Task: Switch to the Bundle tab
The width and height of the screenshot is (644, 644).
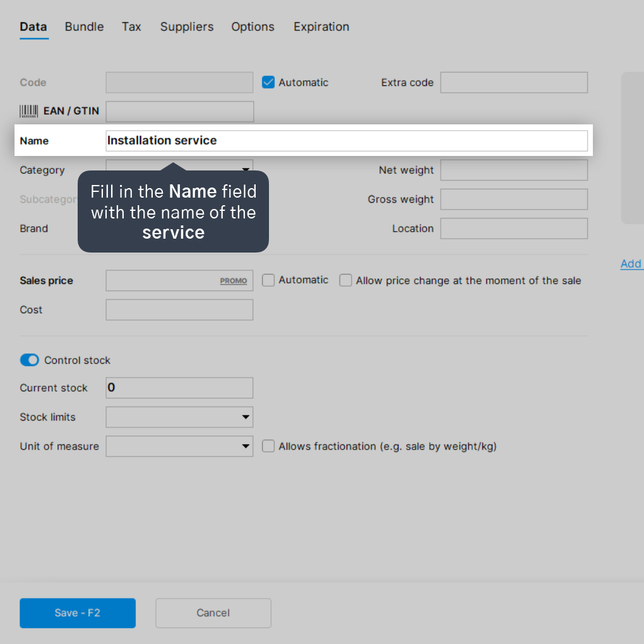Action: pyautogui.click(x=84, y=27)
